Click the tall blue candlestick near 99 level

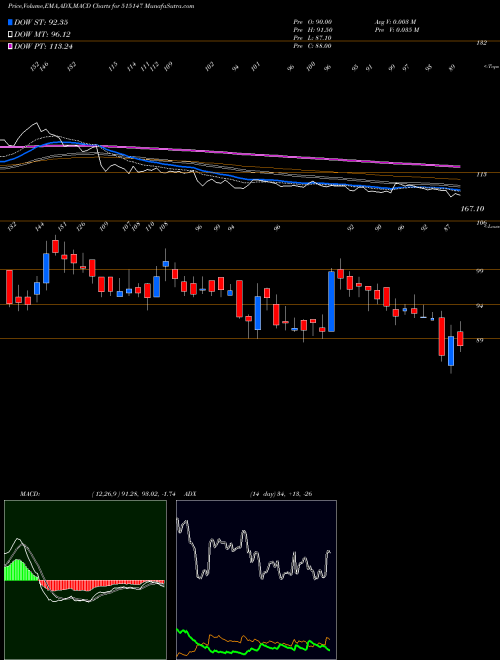332,301
